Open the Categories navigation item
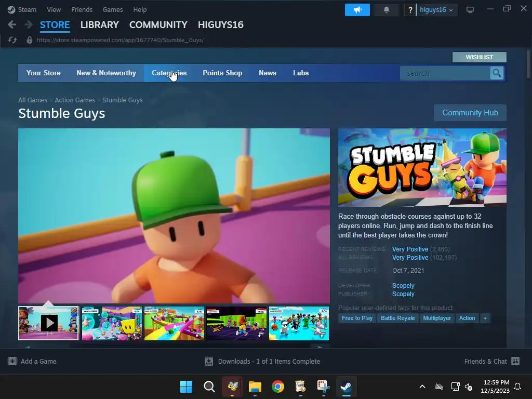532x399 pixels. [169, 73]
